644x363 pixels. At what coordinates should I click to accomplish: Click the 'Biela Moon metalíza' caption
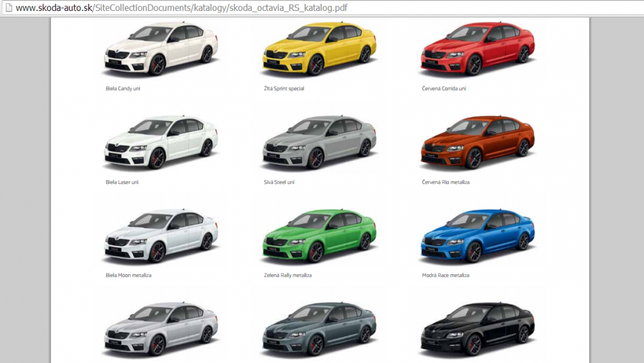pos(129,275)
